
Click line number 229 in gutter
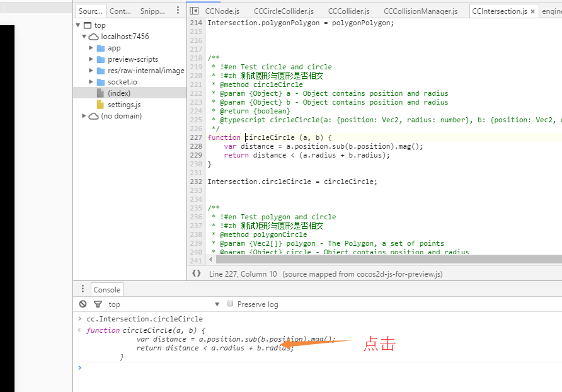point(196,155)
